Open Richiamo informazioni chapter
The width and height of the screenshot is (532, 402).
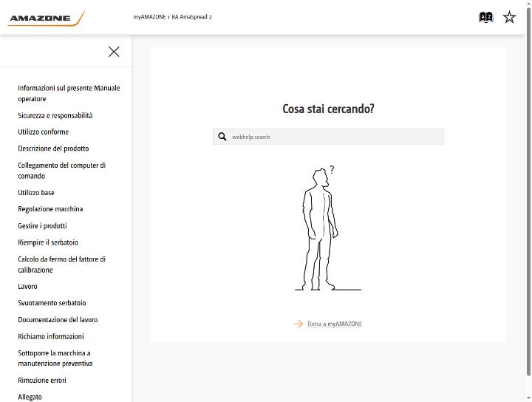[51, 336]
